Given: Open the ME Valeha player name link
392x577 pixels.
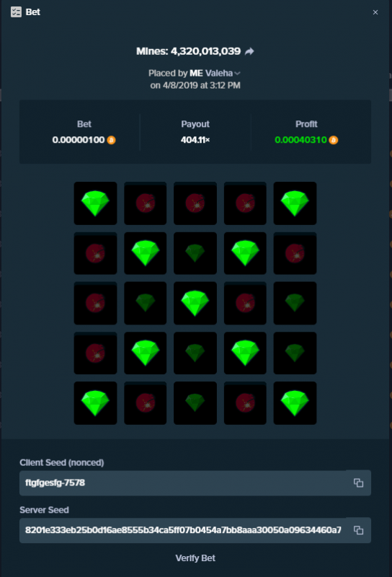Looking at the screenshot, I should point(211,74).
